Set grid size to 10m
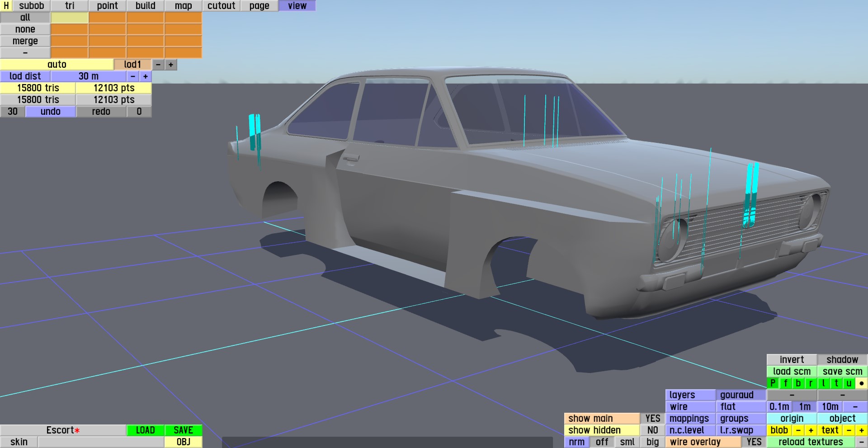Image resolution: width=868 pixels, height=448 pixels. point(830,407)
